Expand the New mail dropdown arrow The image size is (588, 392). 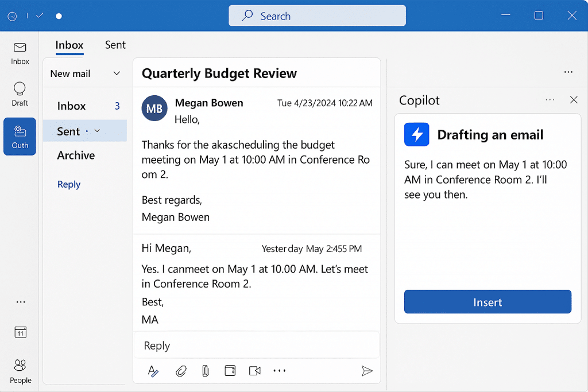pos(117,73)
